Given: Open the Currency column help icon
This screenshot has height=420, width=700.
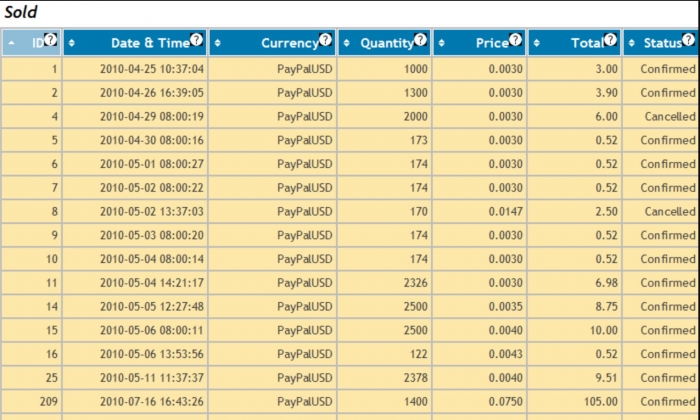Looking at the screenshot, I should [x=325, y=40].
